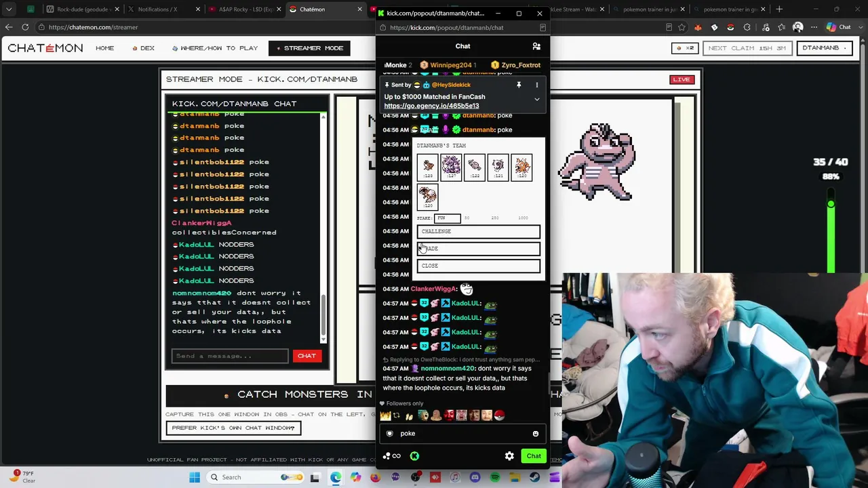The width and height of the screenshot is (868, 488).
Task: Open Windows Start menu
Action: (195, 477)
